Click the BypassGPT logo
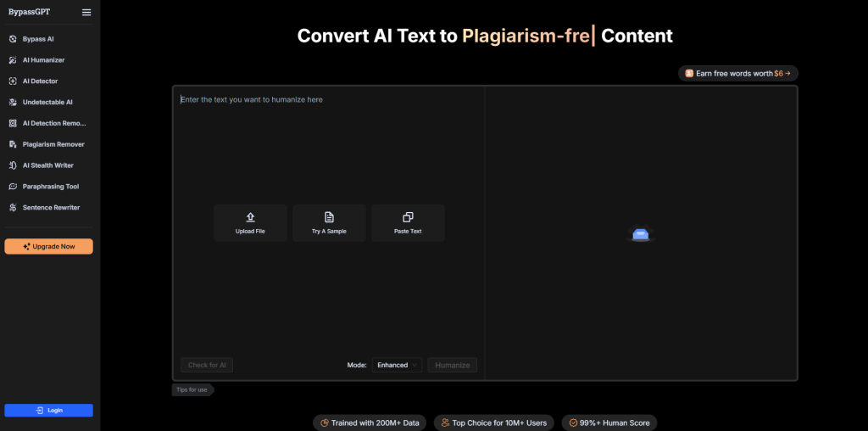 pyautogui.click(x=29, y=12)
